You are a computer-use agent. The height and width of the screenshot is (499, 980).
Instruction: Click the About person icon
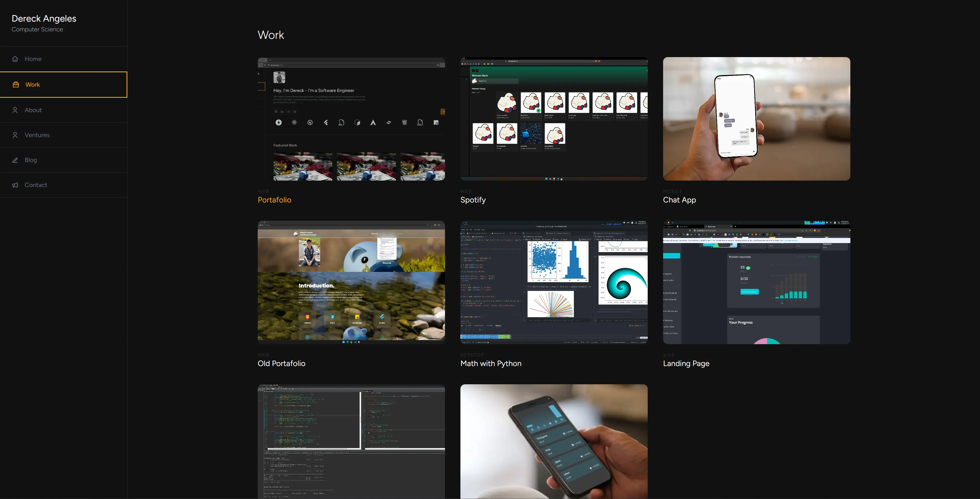(15, 110)
